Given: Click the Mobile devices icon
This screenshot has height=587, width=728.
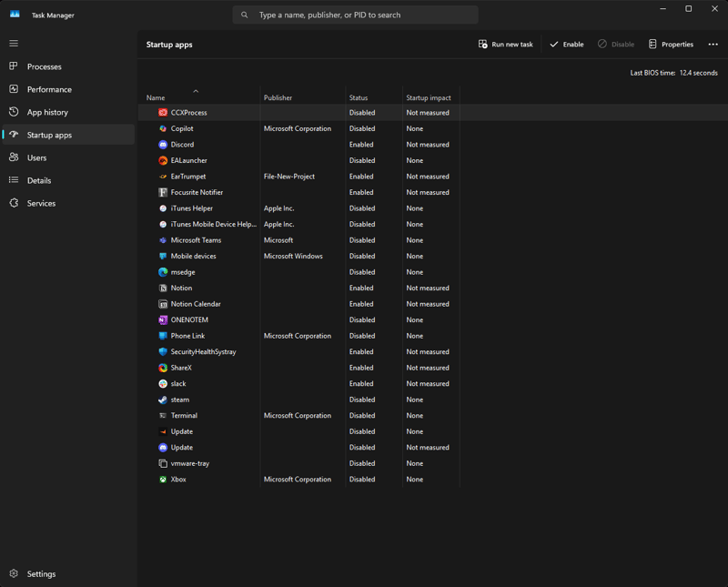Looking at the screenshot, I should click(163, 256).
